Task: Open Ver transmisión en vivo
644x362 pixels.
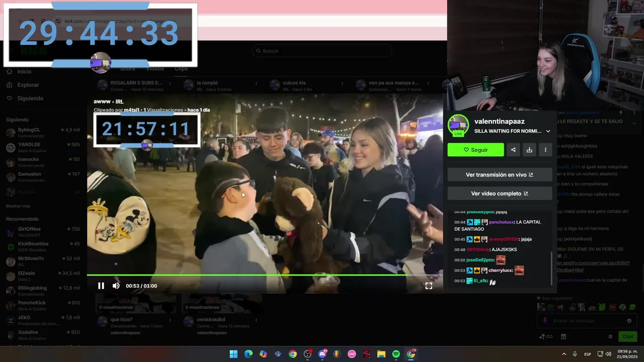Action: pyautogui.click(x=500, y=175)
